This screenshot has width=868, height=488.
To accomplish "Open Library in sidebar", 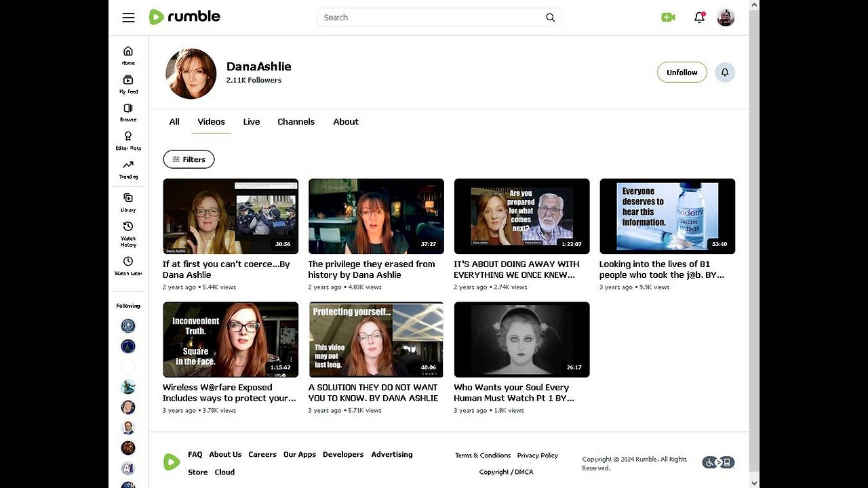I will point(128,202).
